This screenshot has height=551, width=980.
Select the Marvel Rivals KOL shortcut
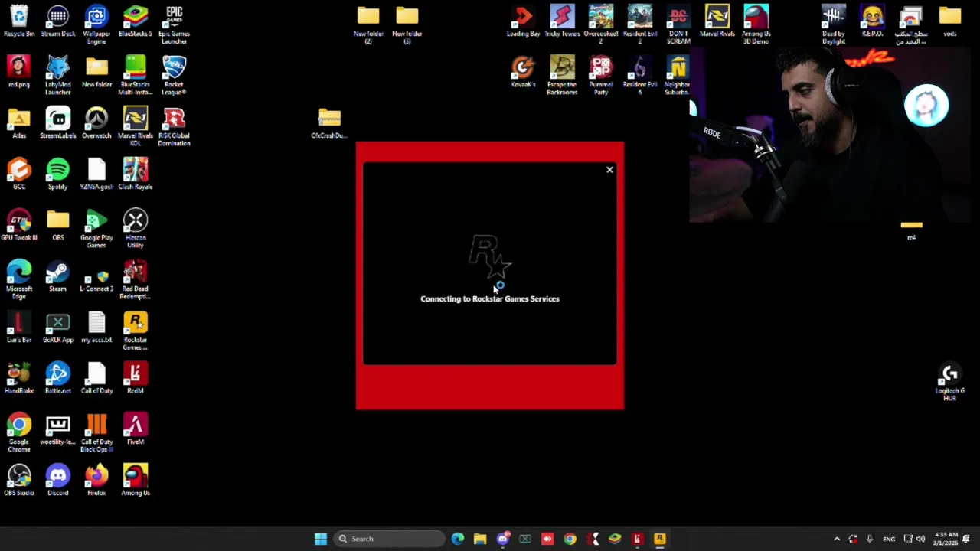[136, 127]
